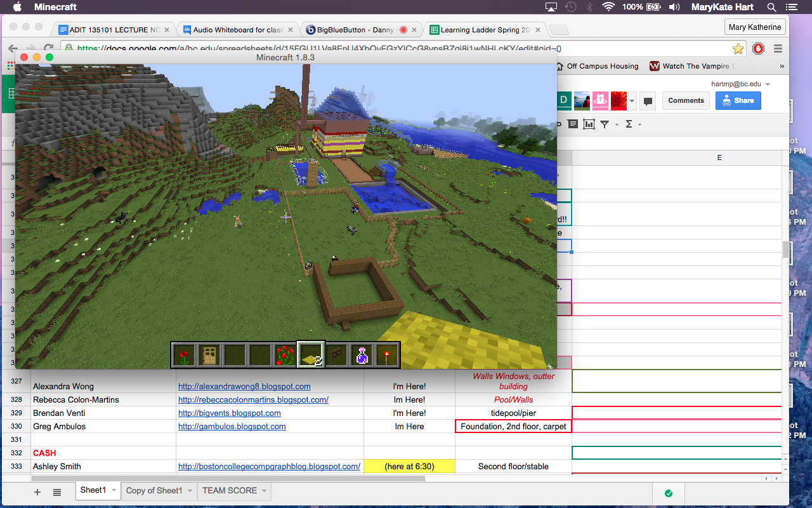Viewport: 812px width, 508px height.
Task: Select the redstone torch hotbar slot
Action: (387, 356)
